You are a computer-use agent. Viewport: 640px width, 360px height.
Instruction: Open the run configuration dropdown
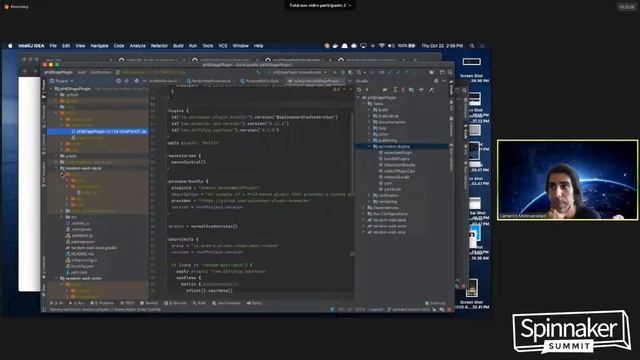click(x=300, y=72)
